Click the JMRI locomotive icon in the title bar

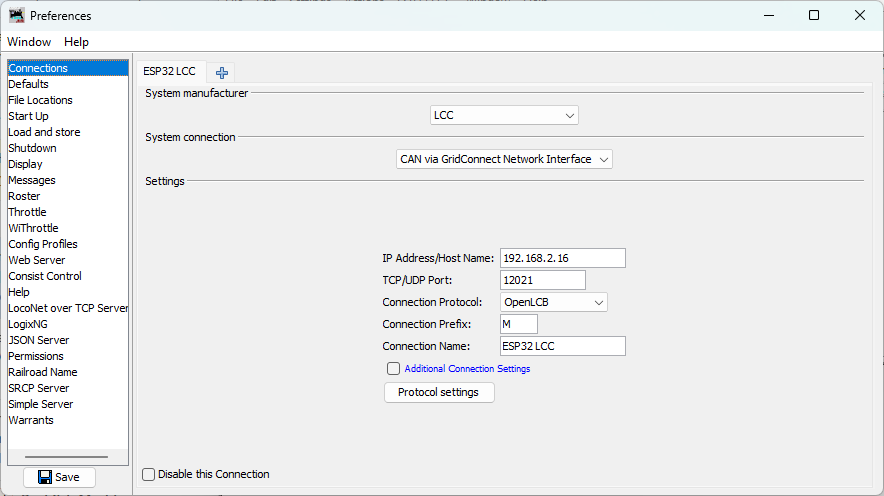(16, 15)
